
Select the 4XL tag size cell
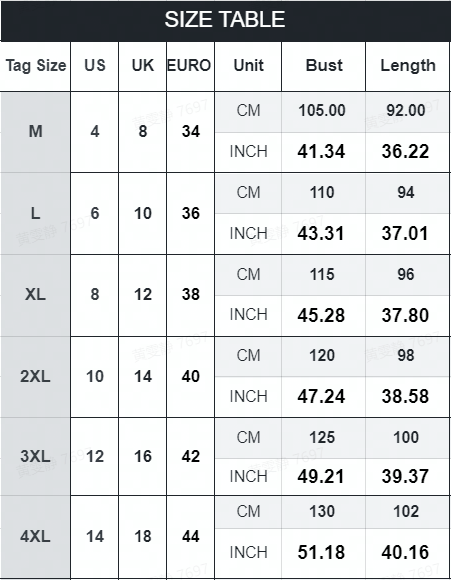(x=36, y=536)
